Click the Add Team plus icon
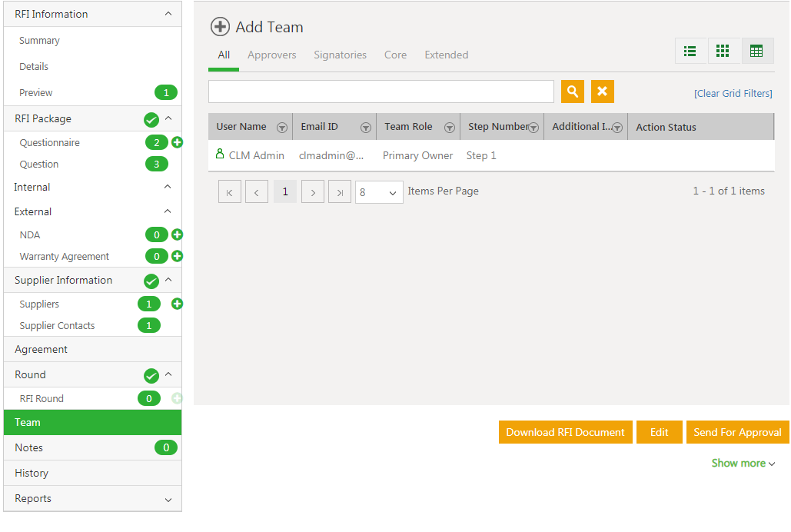The height and width of the screenshot is (532, 791). [x=220, y=27]
